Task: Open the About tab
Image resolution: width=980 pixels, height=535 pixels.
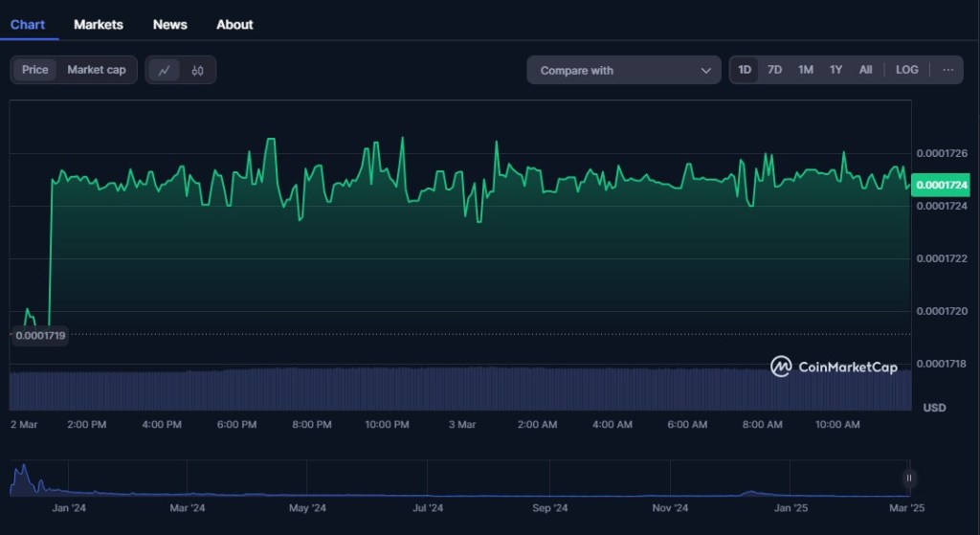Action: point(234,24)
